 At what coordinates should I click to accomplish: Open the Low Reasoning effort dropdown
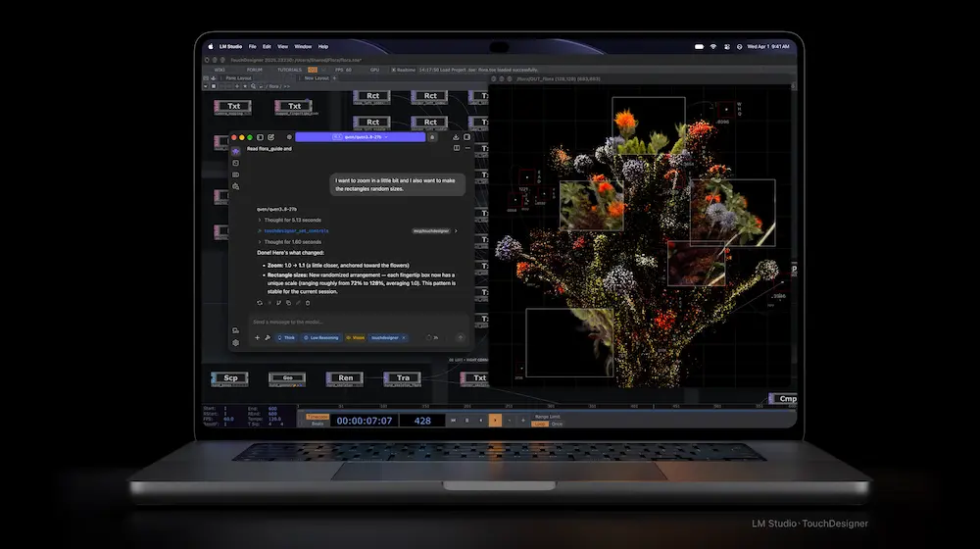point(321,337)
